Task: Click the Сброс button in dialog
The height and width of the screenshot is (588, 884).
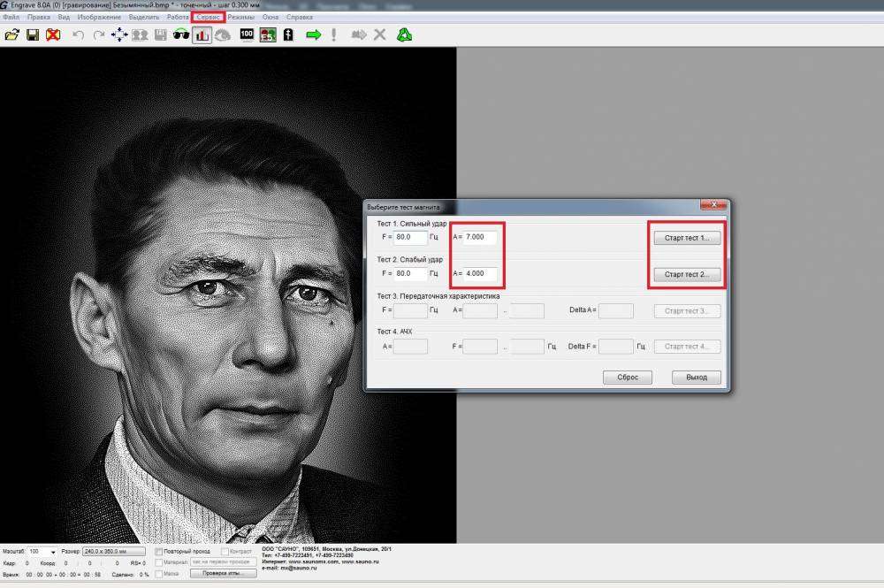Action: pyautogui.click(x=628, y=377)
